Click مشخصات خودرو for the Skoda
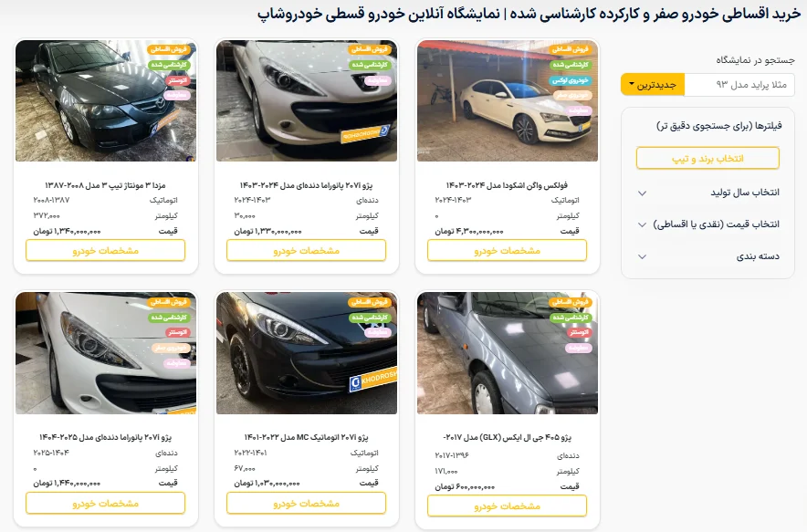 click(507, 251)
